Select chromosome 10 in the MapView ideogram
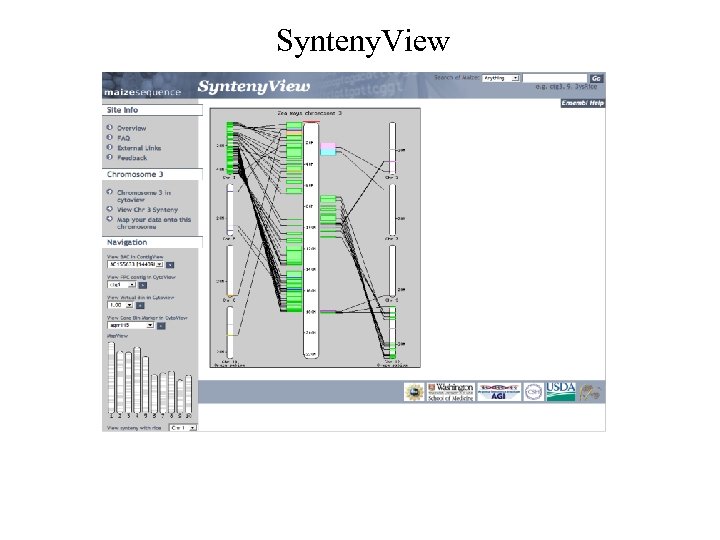This screenshot has height=540, width=720. pyautogui.click(x=188, y=394)
